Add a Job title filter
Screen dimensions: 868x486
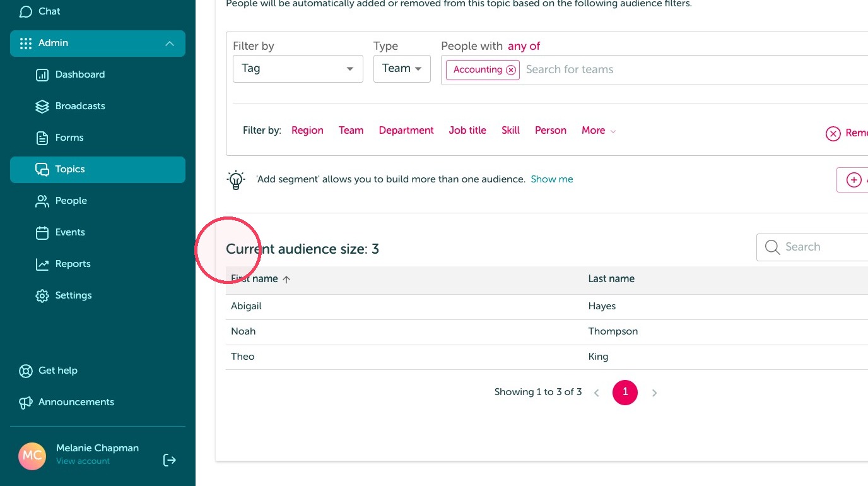pos(467,131)
